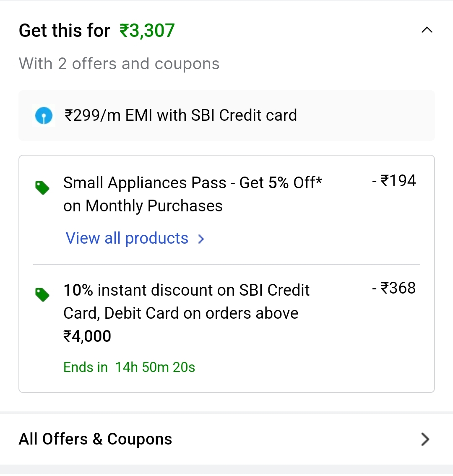Tap the ₹4,000 minimum order value

(87, 336)
